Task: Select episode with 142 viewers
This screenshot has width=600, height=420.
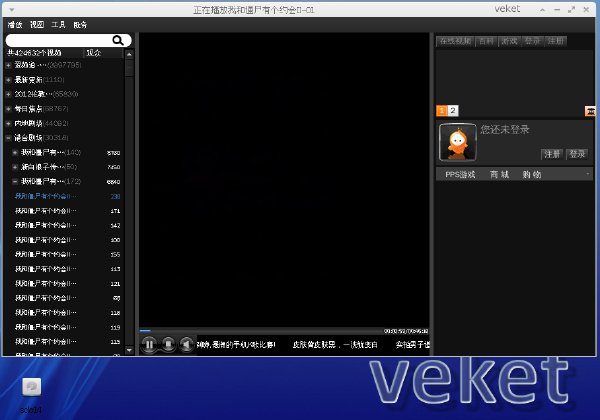Action: [67, 225]
